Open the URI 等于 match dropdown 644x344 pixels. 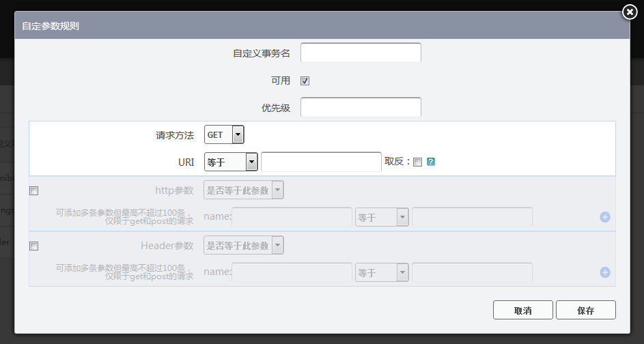[x=232, y=162]
